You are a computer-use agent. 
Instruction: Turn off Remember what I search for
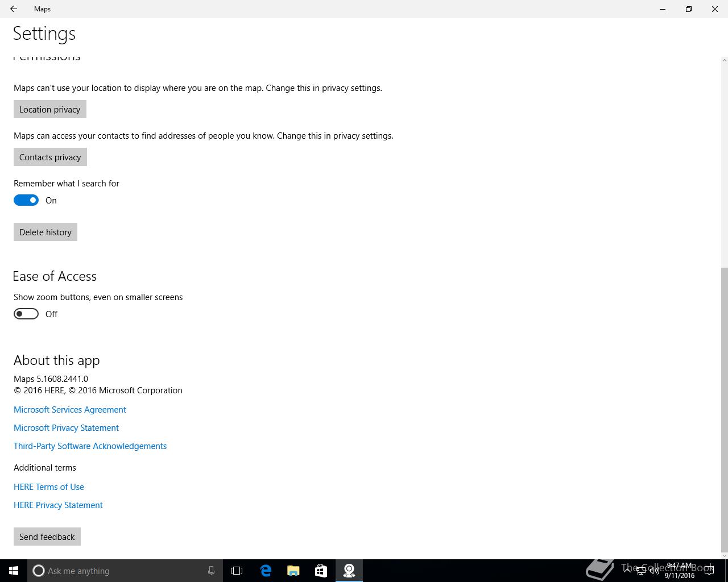[x=26, y=200]
